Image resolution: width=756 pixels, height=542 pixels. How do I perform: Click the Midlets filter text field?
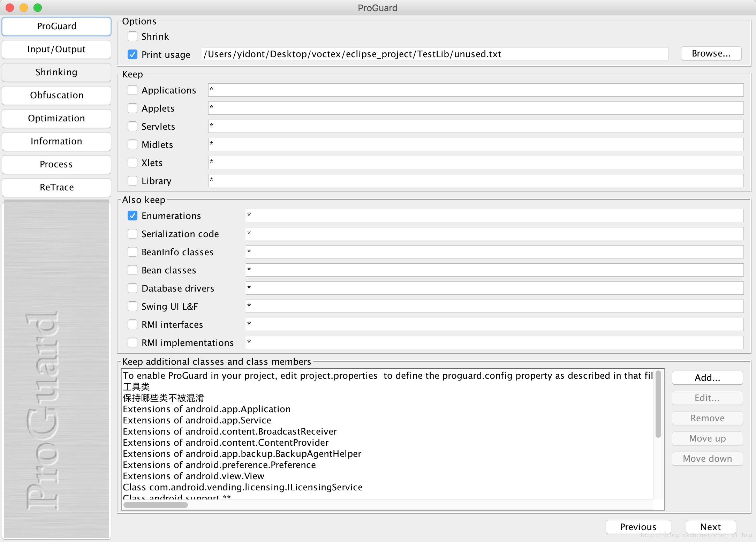click(476, 144)
